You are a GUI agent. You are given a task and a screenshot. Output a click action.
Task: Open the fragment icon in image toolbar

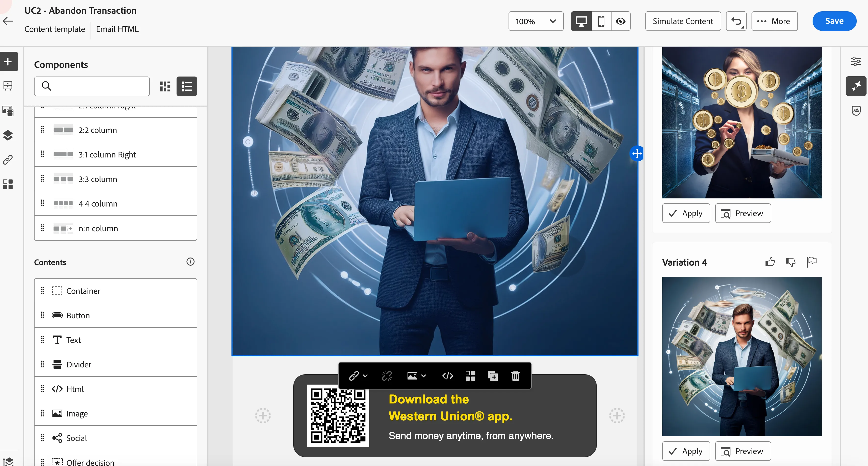(470, 376)
